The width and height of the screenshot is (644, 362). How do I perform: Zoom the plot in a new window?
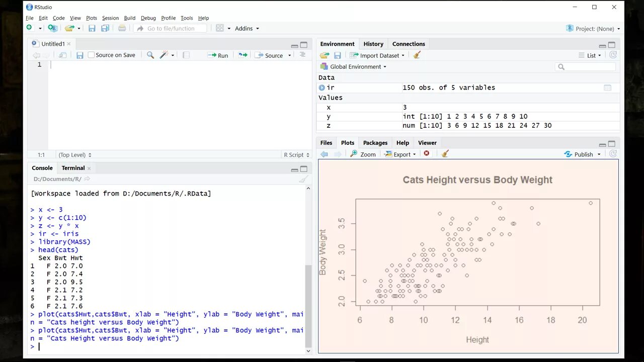pyautogui.click(x=363, y=154)
